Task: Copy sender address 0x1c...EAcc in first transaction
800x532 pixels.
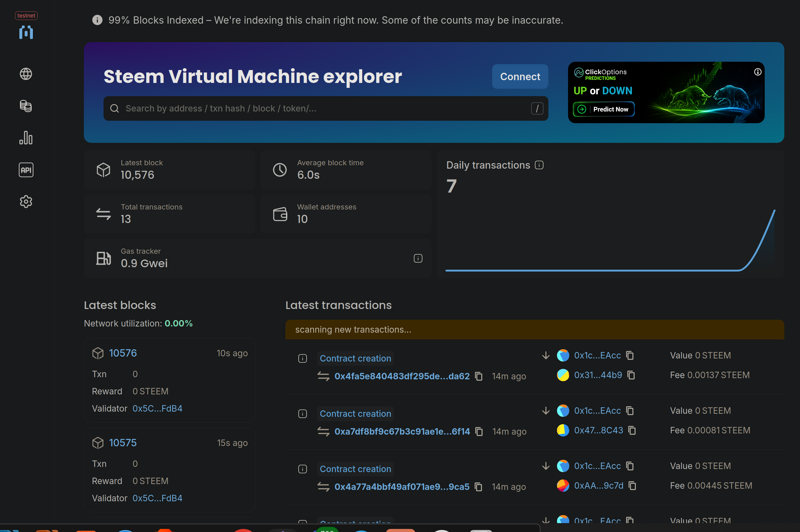Action: [630, 355]
